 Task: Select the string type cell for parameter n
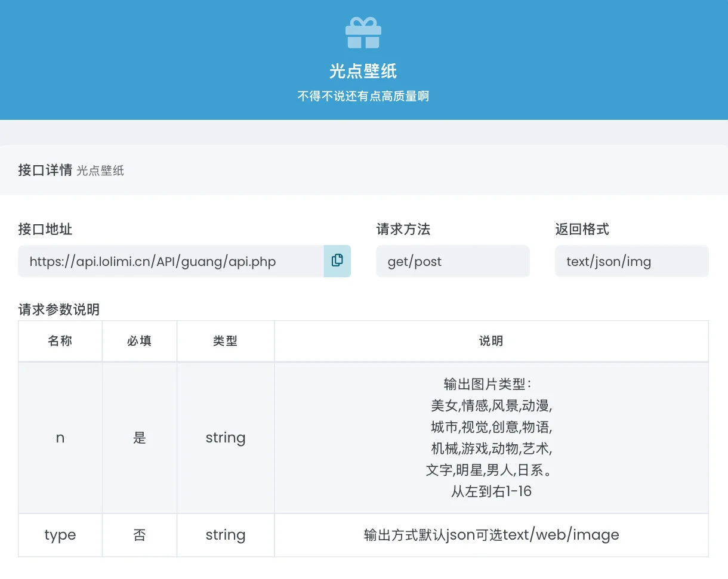click(225, 437)
